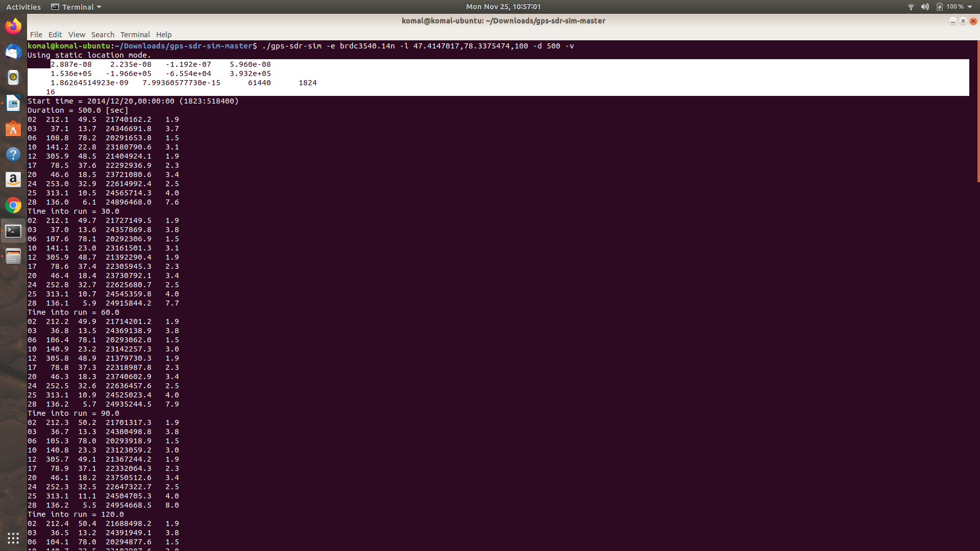Click the 'Time into run = 60.0' line
The width and height of the screenshot is (980, 551).
click(73, 312)
